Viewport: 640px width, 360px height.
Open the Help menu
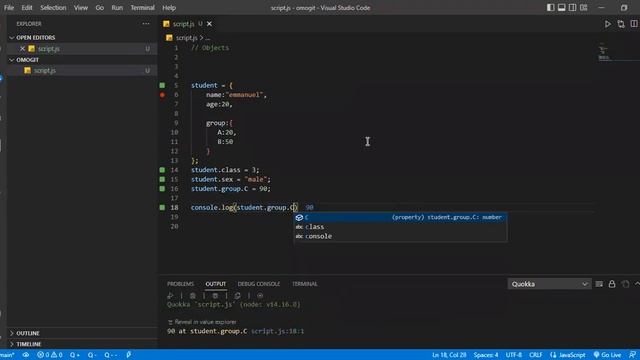[x=169, y=8]
